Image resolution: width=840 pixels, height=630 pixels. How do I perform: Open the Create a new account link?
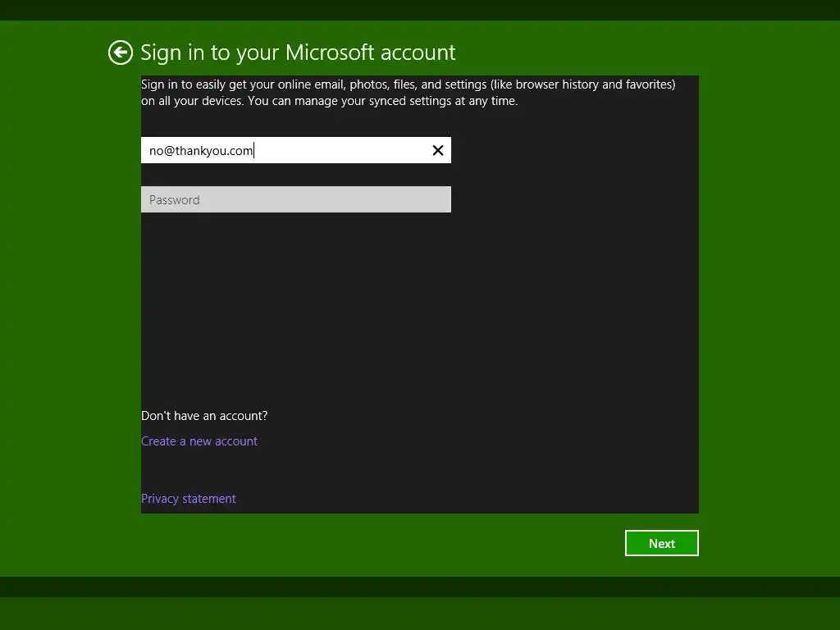[199, 441]
